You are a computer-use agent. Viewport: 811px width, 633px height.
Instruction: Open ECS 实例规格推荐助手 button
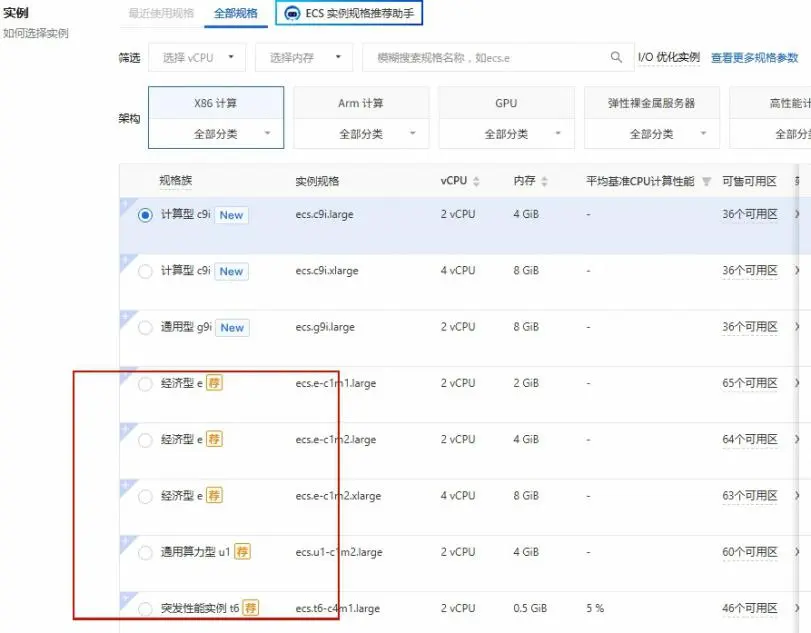click(x=349, y=13)
